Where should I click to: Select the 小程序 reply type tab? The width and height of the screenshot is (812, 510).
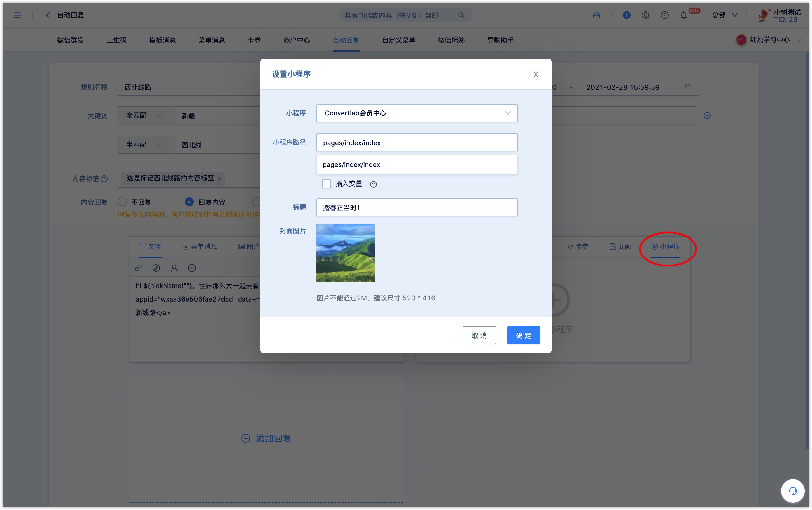coord(666,247)
